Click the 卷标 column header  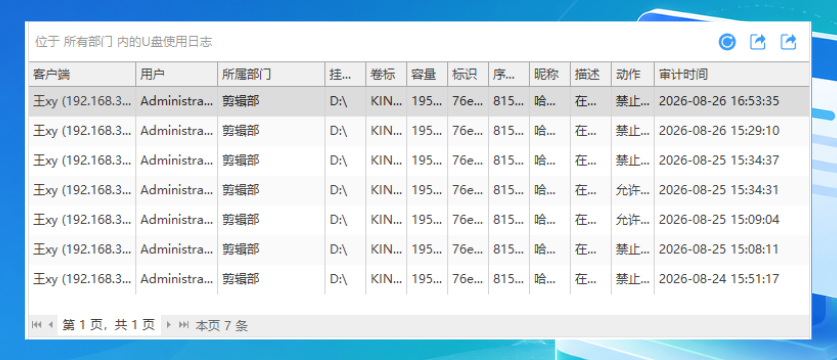pyautogui.click(x=386, y=74)
